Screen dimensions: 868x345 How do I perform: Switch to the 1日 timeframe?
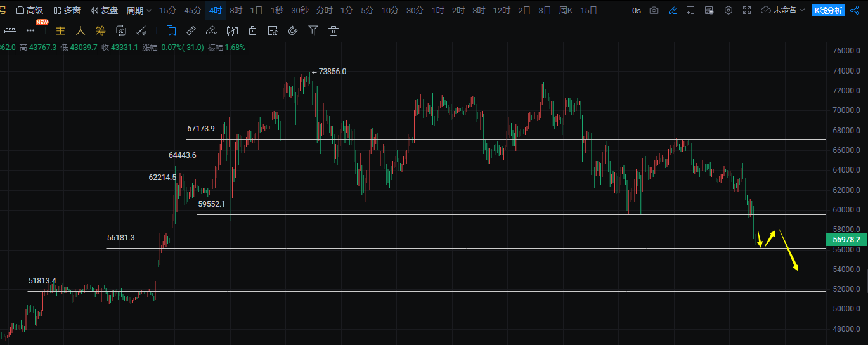[x=256, y=10]
